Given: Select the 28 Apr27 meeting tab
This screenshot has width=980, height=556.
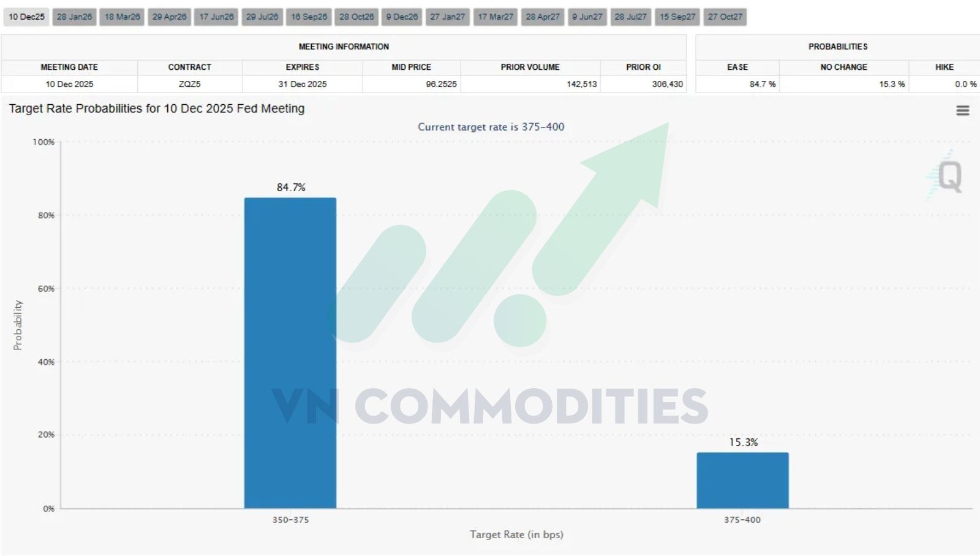Looking at the screenshot, I should coord(543,17).
